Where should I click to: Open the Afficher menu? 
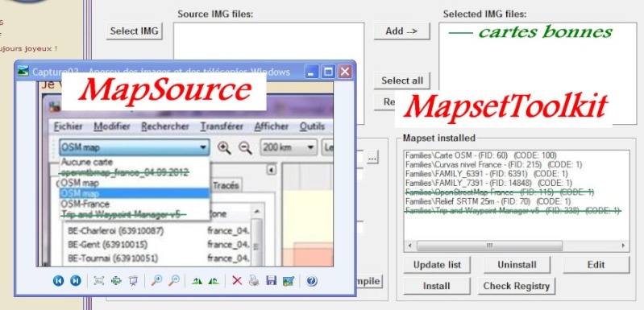pyautogui.click(x=272, y=126)
